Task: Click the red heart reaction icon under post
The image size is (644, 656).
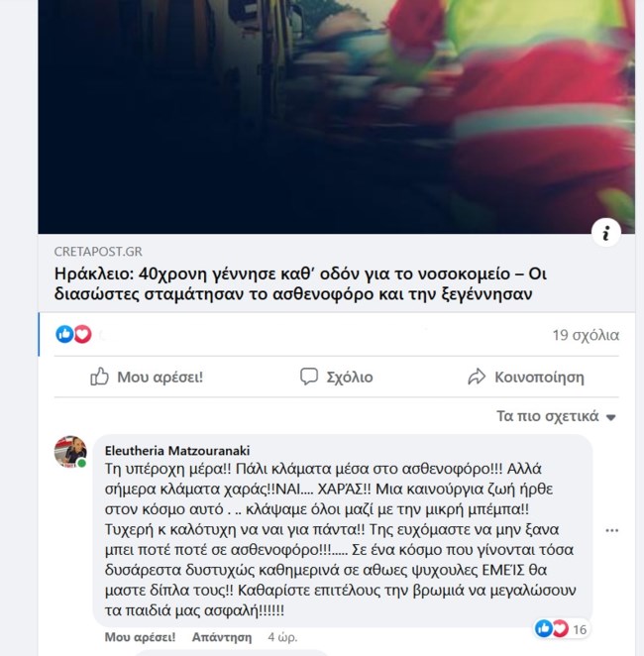Action: (x=83, y=334)
